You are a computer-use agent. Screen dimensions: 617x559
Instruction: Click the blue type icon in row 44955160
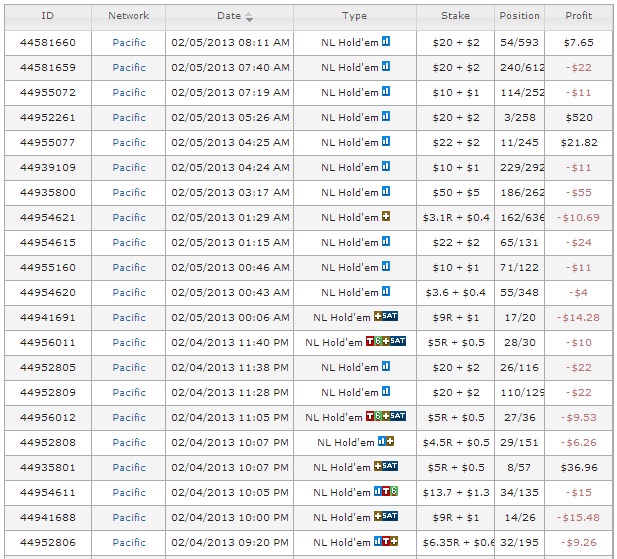pos(386,266)
